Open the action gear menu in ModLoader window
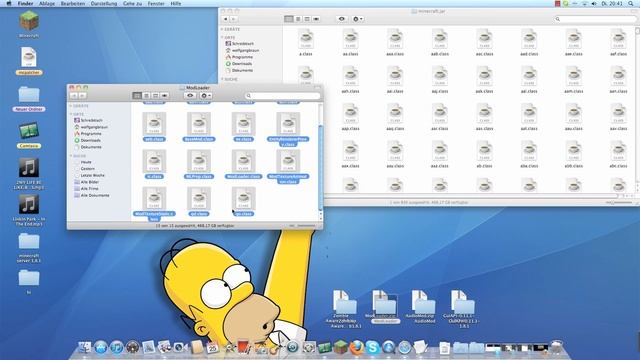 point(206,96)
